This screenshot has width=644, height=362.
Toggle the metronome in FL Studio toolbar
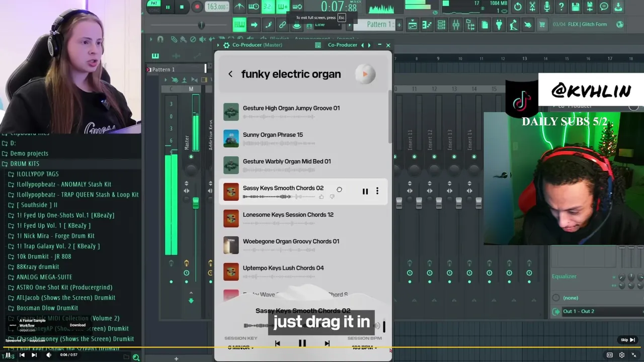[239, 7]
